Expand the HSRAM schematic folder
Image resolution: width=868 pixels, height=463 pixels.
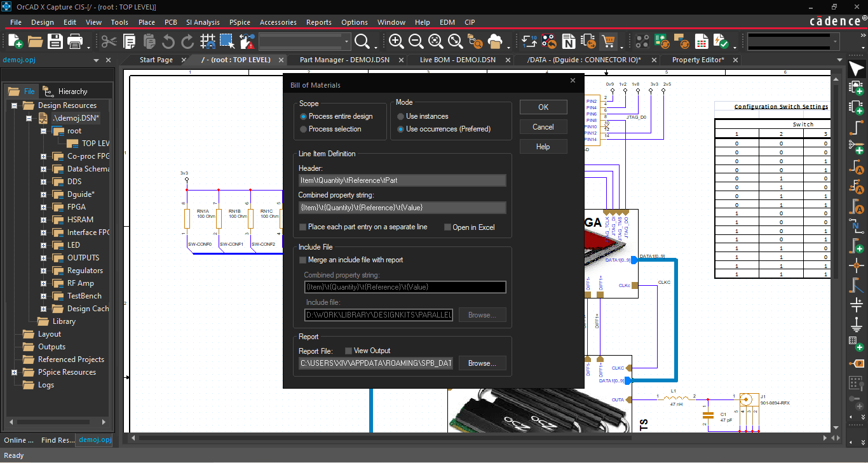point(43,220)
